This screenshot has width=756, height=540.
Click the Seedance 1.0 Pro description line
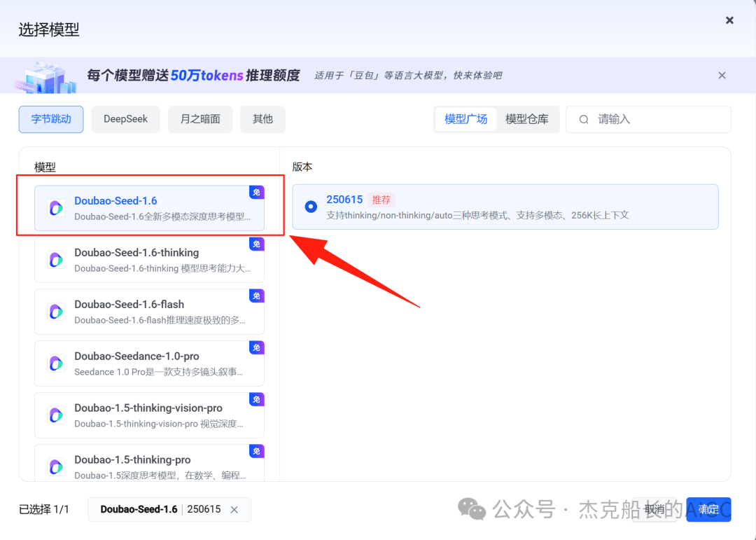click(159, 372)
